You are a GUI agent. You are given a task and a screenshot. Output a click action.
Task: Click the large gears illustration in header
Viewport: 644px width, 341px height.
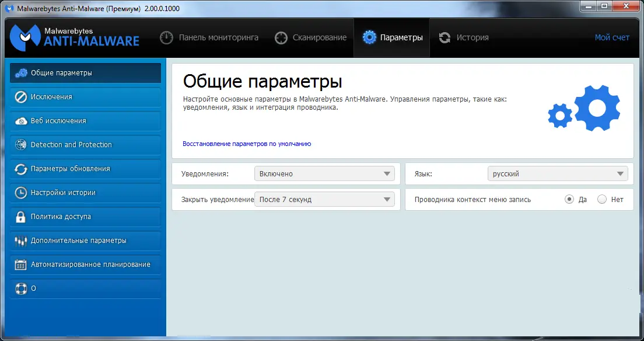click(584, 108)
